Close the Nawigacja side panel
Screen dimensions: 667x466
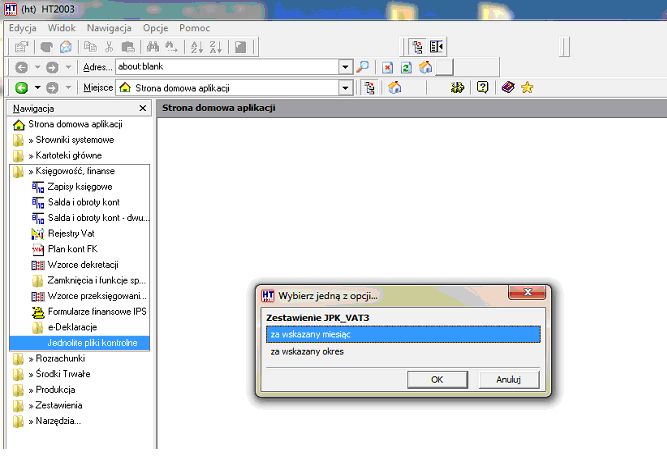143,109
